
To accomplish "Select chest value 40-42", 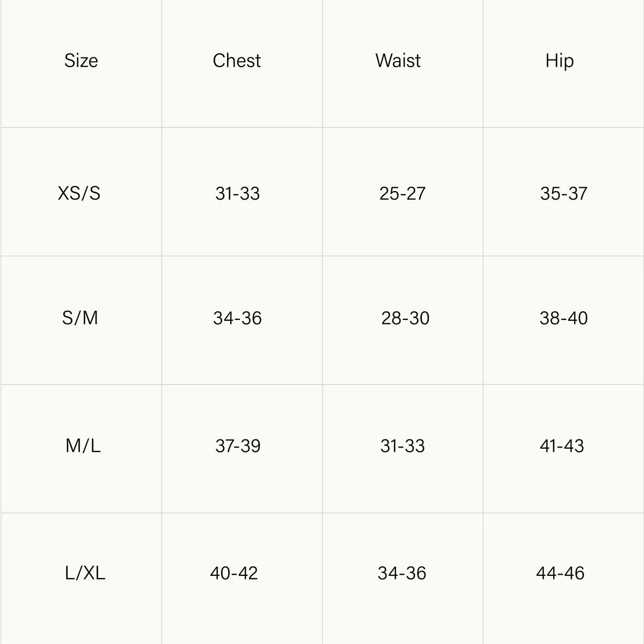I will point(234,573).
